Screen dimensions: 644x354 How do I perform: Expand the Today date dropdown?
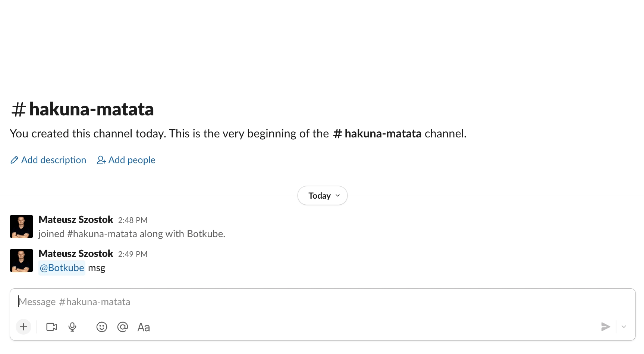[x=323, y=196]
